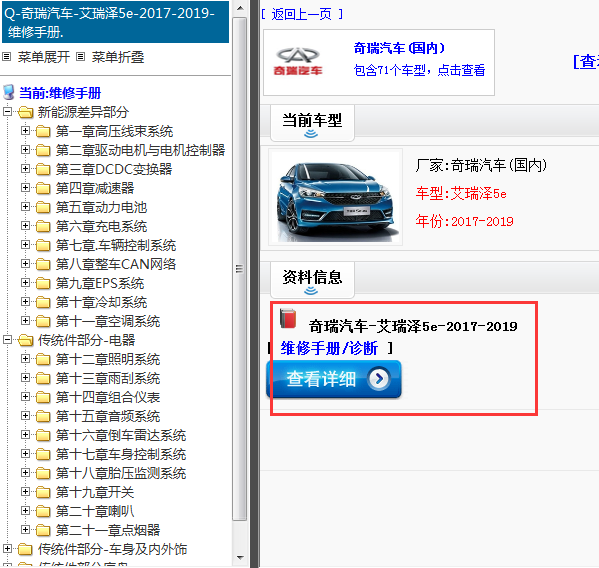The image size is (599, 568).
Task: Click the sidebar vertical scrollbar thumb
Action: click(240, 269)
